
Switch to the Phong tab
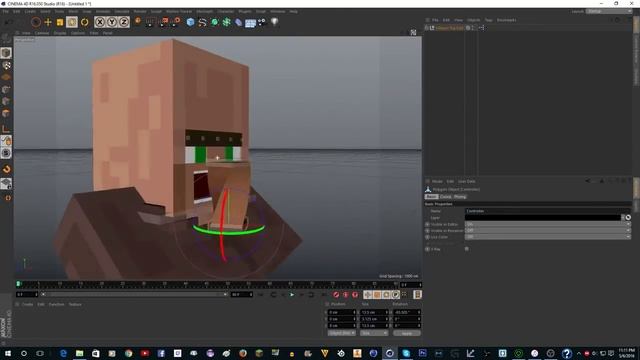point(460,197)
